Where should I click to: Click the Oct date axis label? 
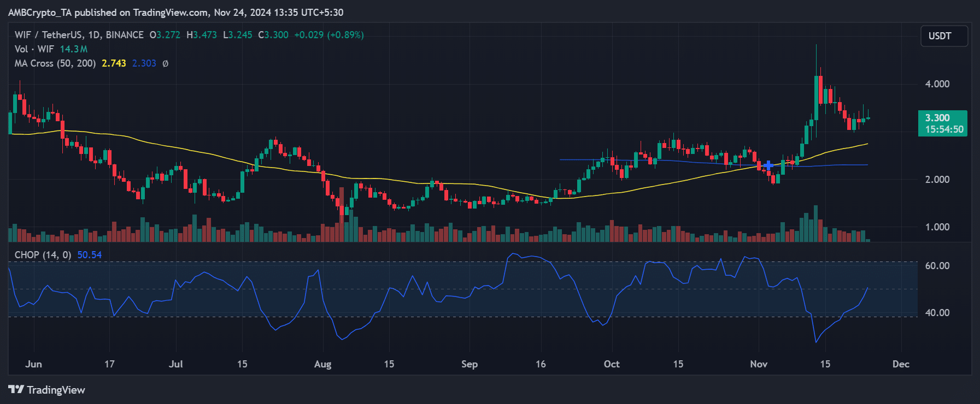pos(612,364)
